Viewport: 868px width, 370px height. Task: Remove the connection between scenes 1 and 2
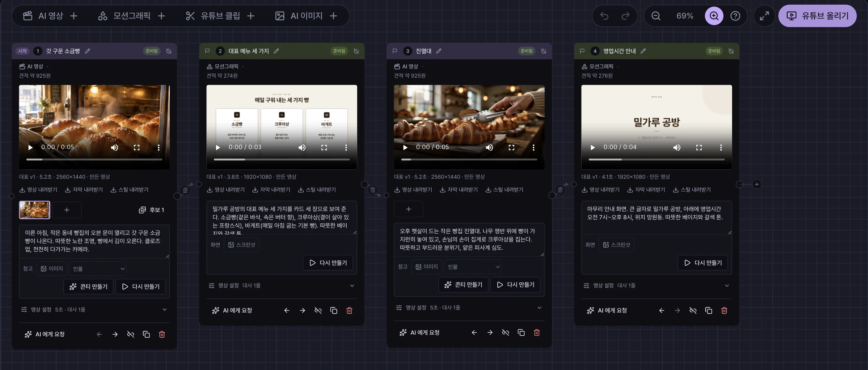pyautogui.click(x=185, y=190)
